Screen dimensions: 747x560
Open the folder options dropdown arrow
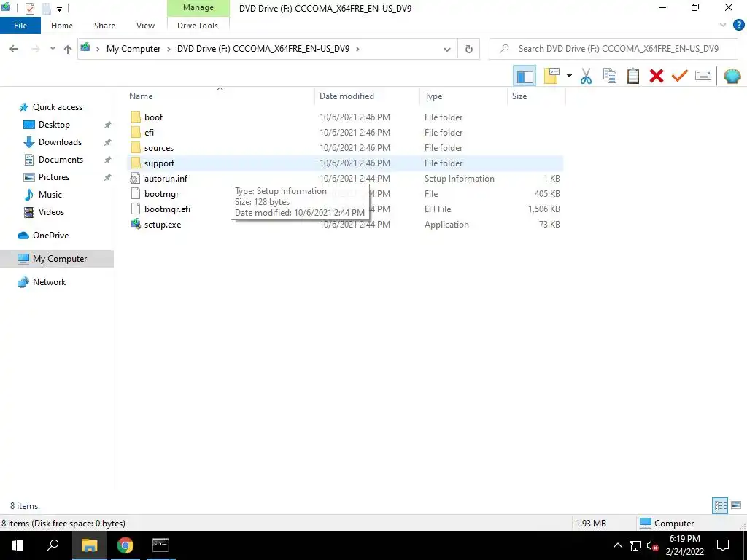[569, 76]
